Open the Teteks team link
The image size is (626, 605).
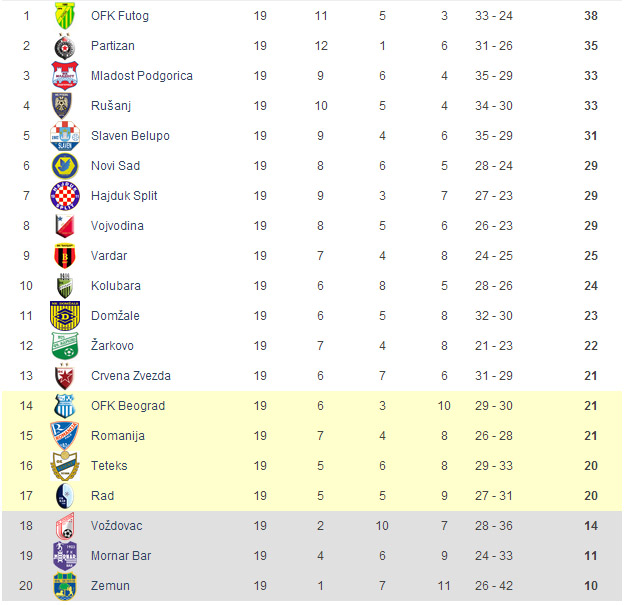tap(109, 466)
